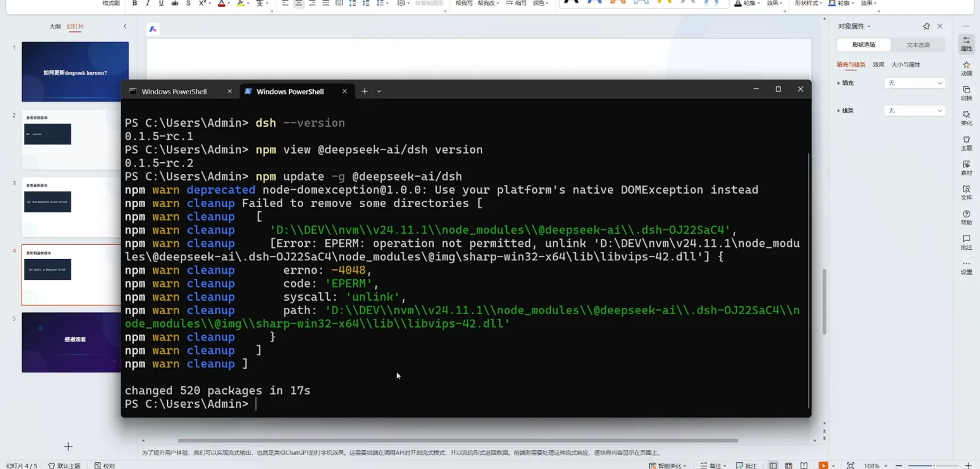Toggle text shadow (S) formatting
Screen dimensions: 980x469
[188, 3]
